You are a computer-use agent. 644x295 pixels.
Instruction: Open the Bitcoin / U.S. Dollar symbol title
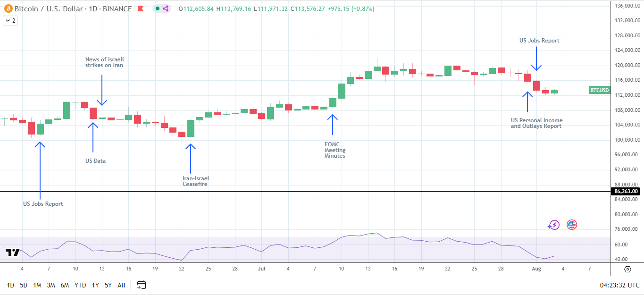coord(73,8)
